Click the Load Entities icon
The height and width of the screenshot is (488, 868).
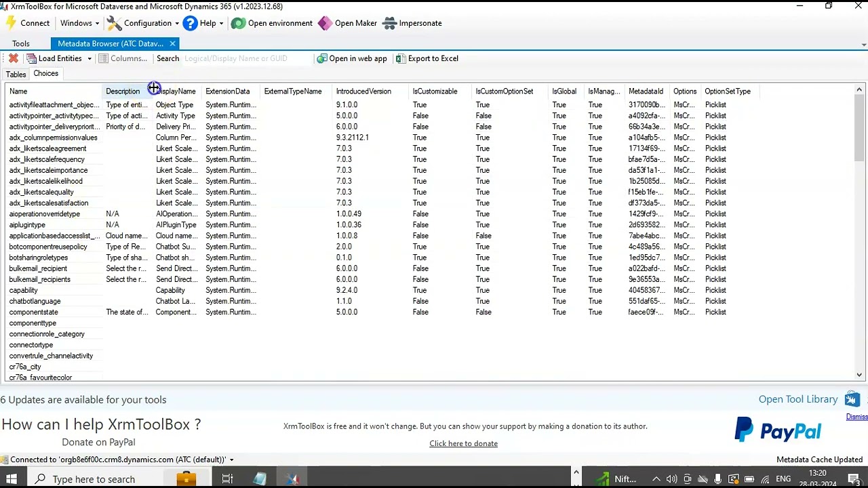pos(31,58)
